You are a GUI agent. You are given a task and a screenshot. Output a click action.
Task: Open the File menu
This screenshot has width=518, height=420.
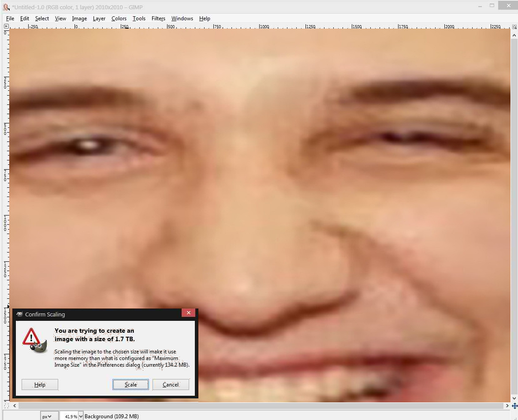[10, 19]
